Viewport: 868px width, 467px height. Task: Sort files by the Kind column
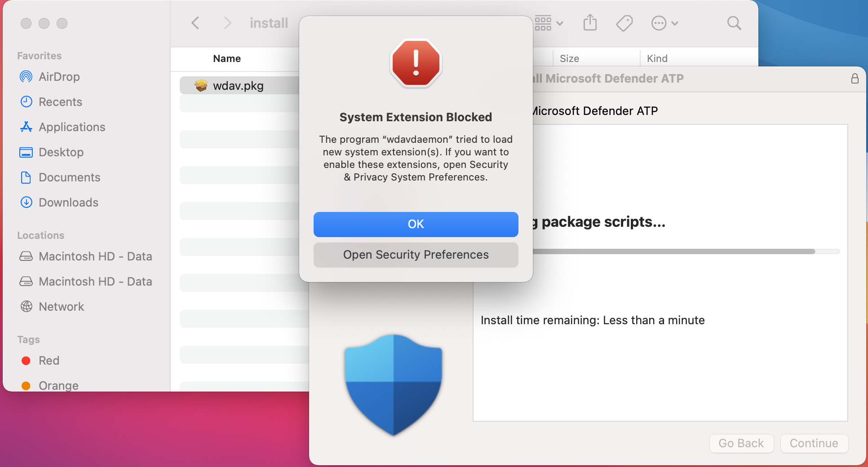657,58
